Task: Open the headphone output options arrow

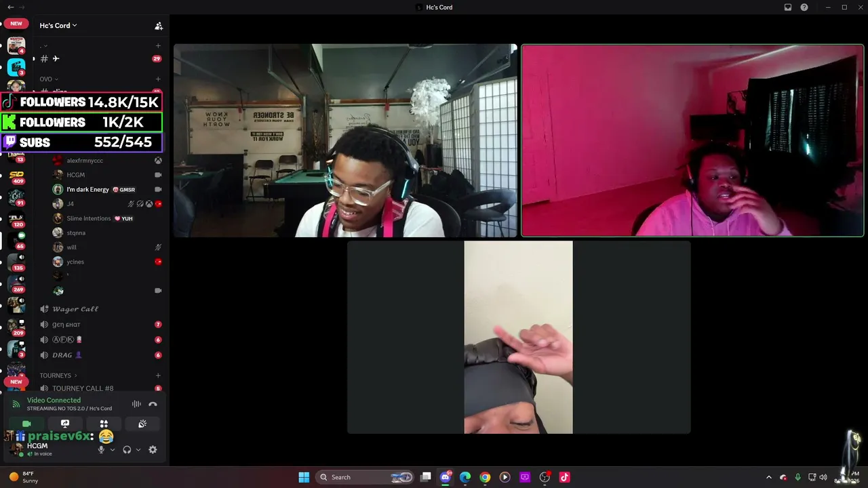Action: pos(138,449)
